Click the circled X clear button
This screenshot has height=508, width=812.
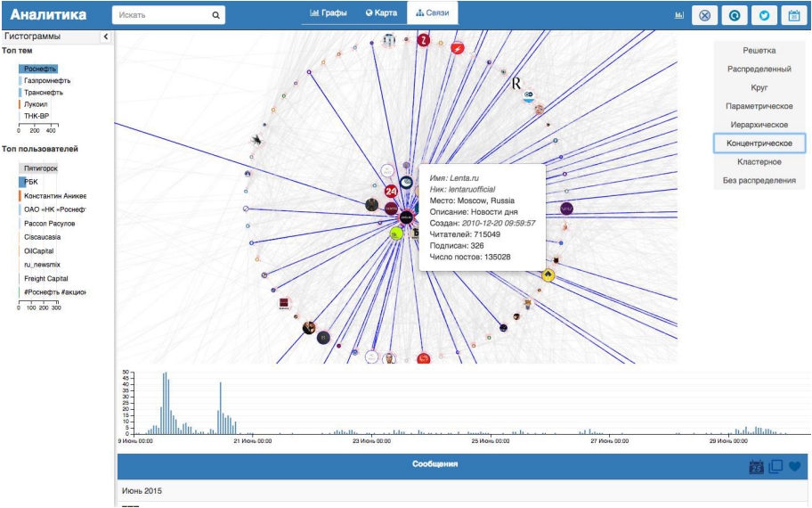pyautogui.click(x=704, y=15)
